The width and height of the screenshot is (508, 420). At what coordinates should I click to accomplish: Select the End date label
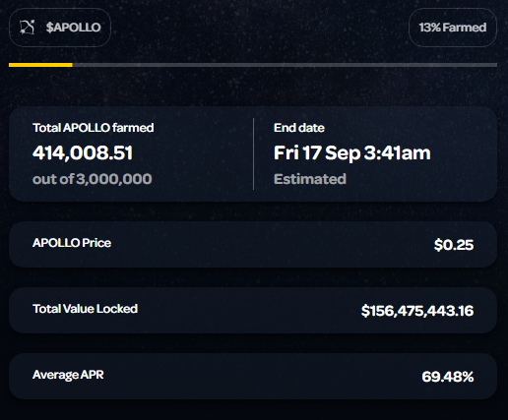coord(299,128)
